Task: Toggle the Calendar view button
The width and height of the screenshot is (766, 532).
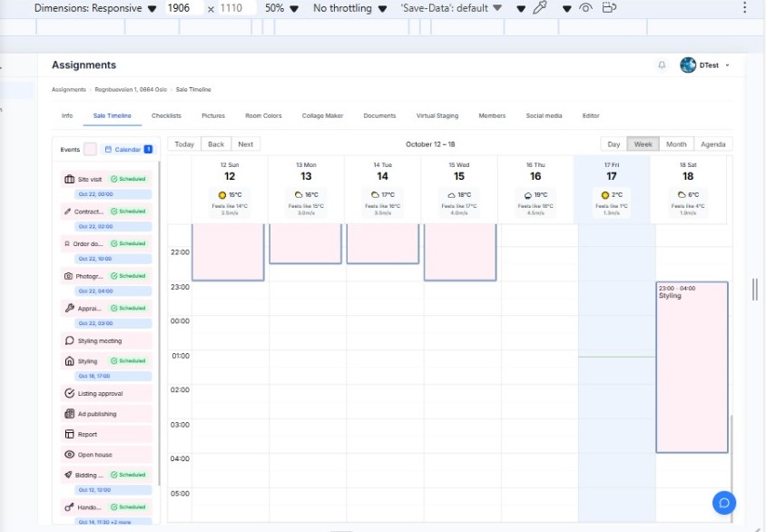Action: (x=129, y=150)
